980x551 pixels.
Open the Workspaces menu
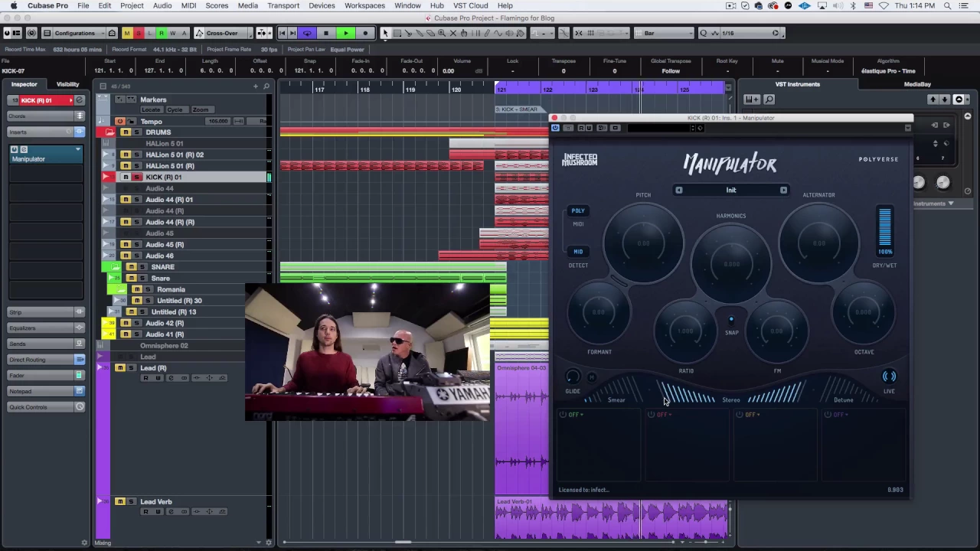coord(364,5)
